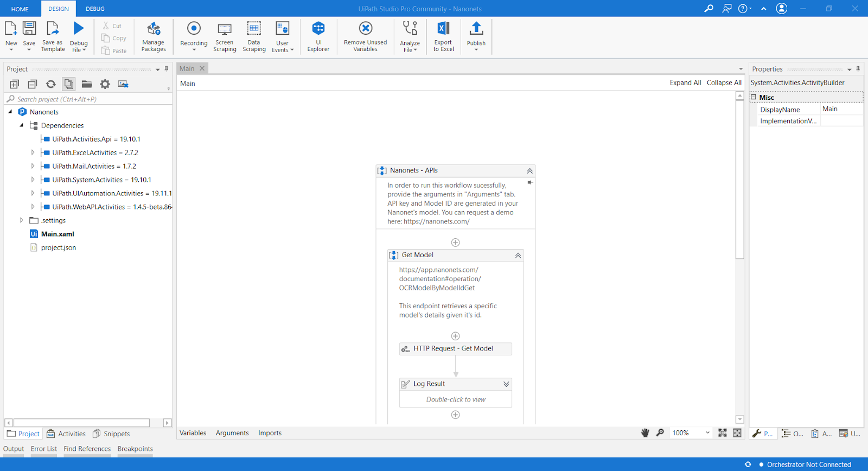Click Expand All in designer
The image size is (868, 471).
pos(685,83)
